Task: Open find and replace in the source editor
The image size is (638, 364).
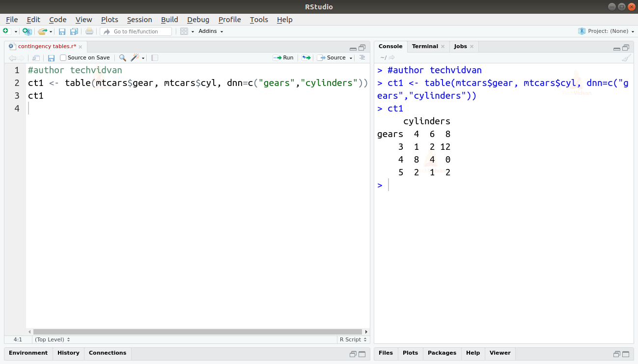Action: (122, 57)
